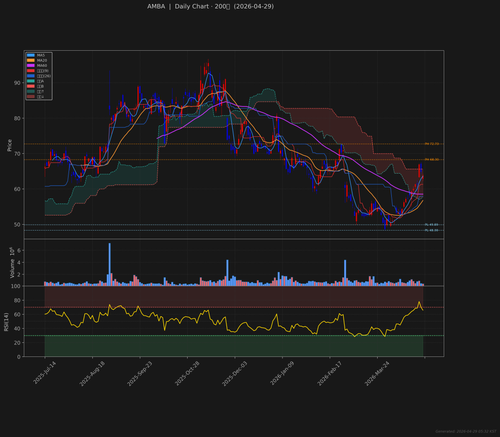The image size is (500, 437).
Task: Select the MA60 legend label
Action: [x=42, y=65]
